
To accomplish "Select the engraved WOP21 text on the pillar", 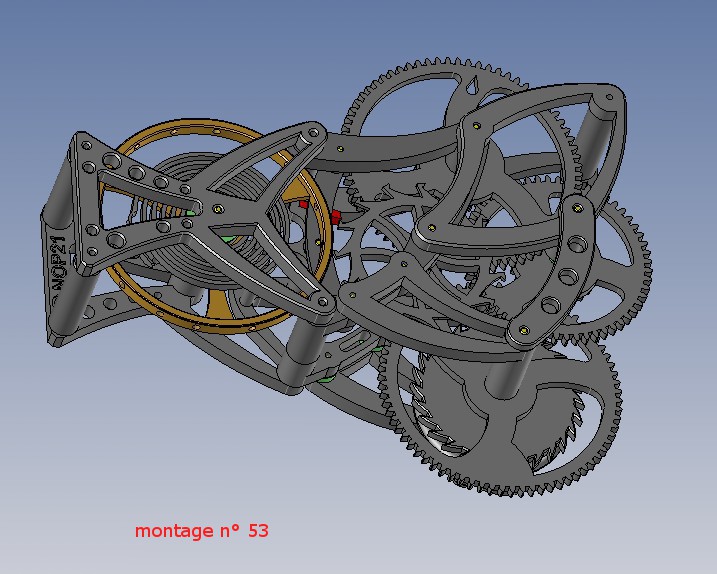I will pos(59,265).
